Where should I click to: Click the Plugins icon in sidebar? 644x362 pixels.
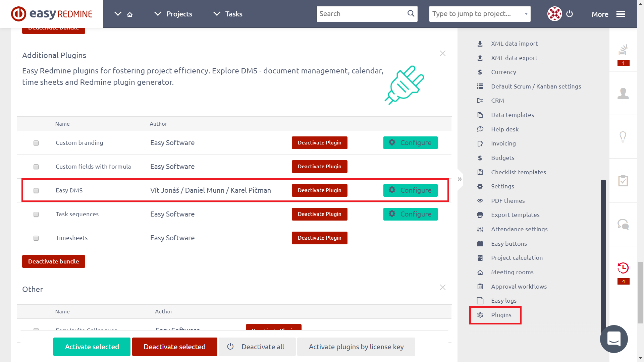point(480,315)
